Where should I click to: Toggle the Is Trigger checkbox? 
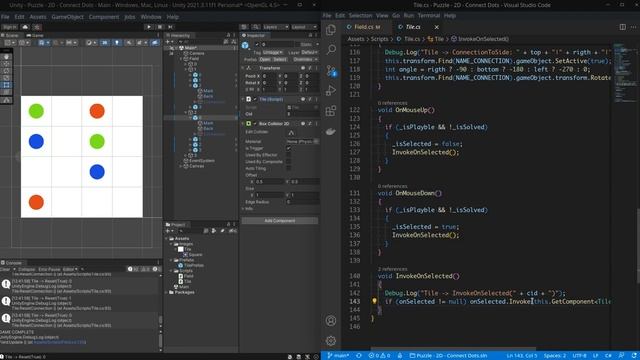(289, 148)
